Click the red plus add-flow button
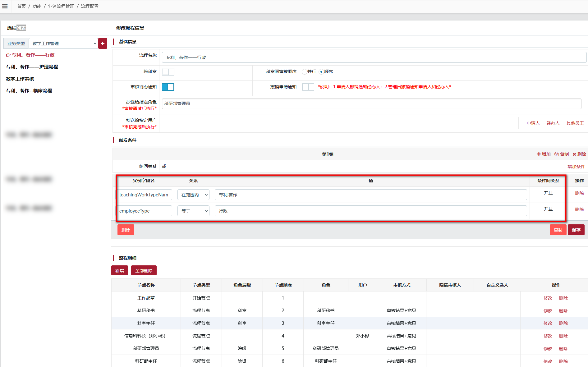588x367 pixels. 103,44
